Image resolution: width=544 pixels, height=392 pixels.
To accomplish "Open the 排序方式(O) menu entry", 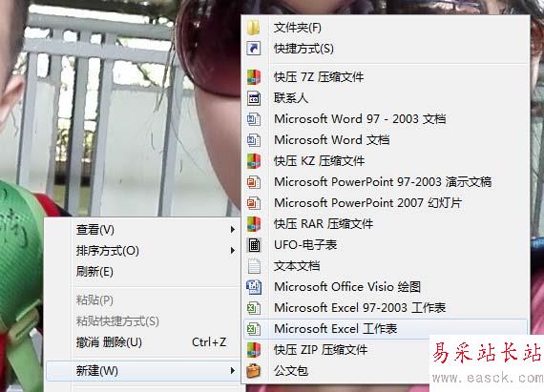I will point(142,251).
